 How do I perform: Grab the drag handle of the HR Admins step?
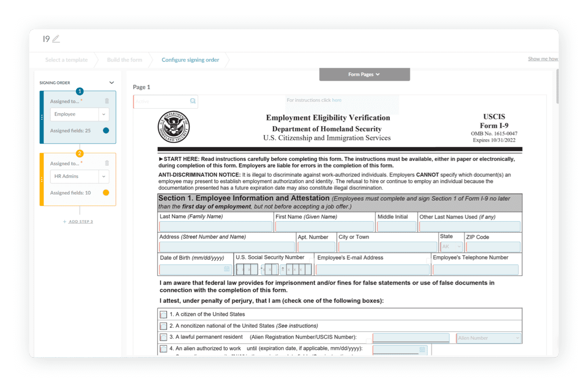coord(42,179)
